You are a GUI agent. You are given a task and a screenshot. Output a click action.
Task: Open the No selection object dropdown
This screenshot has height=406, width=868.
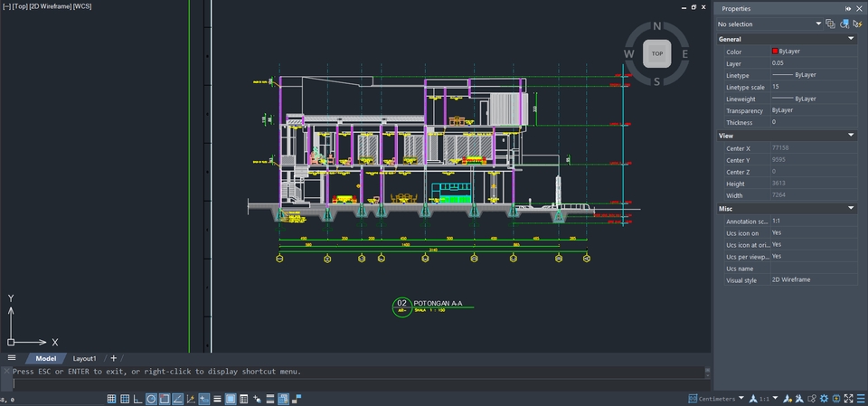tap(769, 24)
